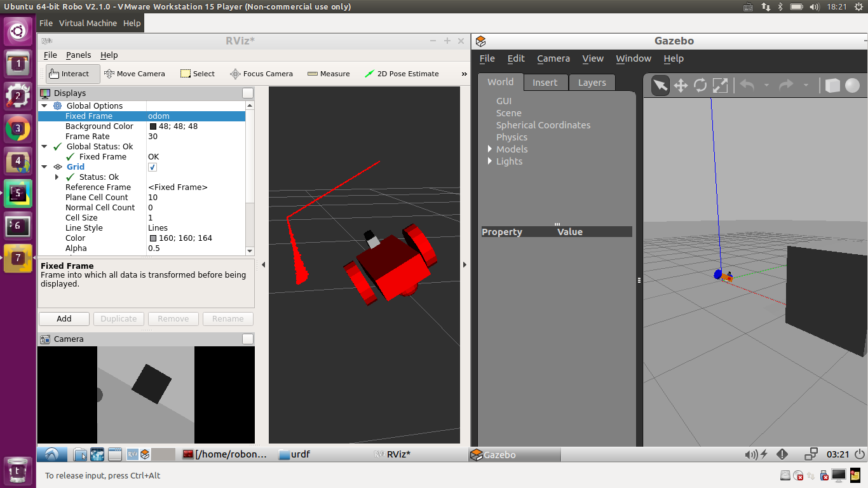Switch to the RViz* taskbar button
The width and height of the screenshot is (868, 488).
393,454
